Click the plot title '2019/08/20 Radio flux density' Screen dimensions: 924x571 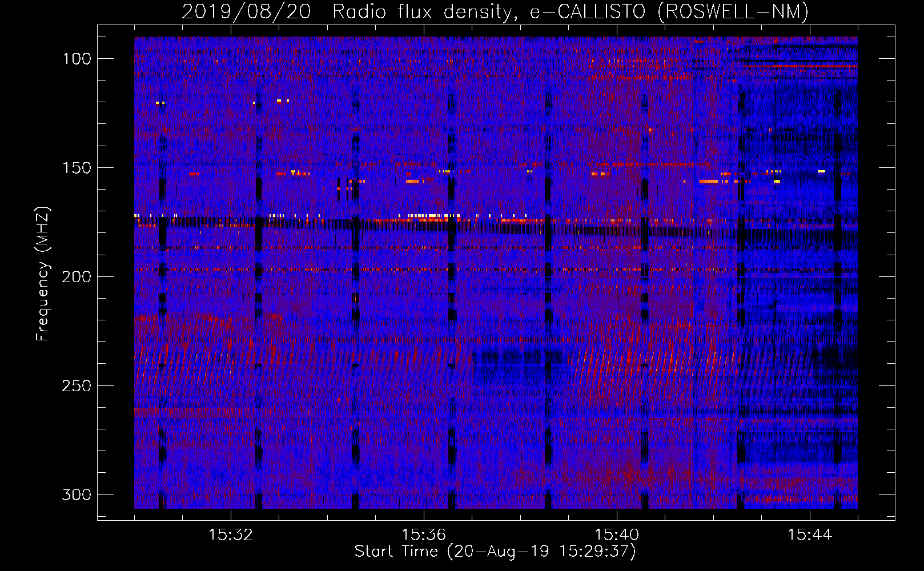495,11
